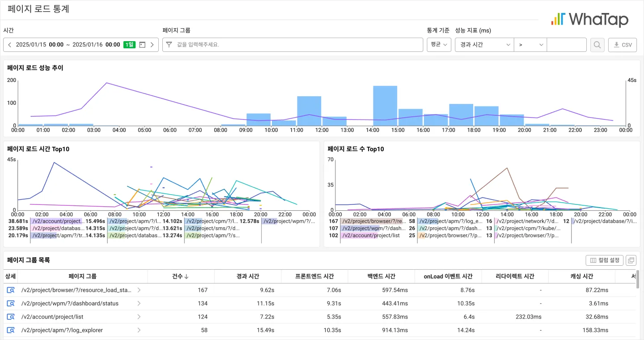Go to the next date range
Image resolution: width=644 pixels, height=340 pixels.
(x=152, y=45)
